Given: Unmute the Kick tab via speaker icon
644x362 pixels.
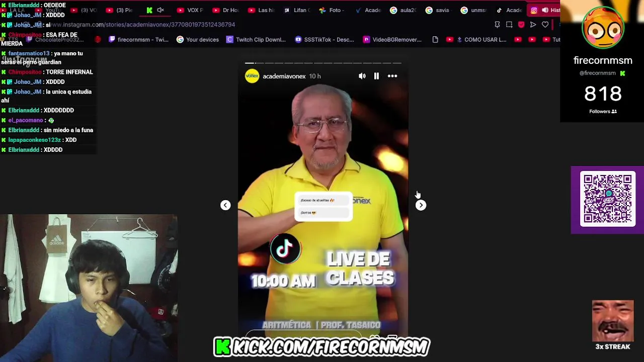Looking at the screenshot, I should 161,10.
